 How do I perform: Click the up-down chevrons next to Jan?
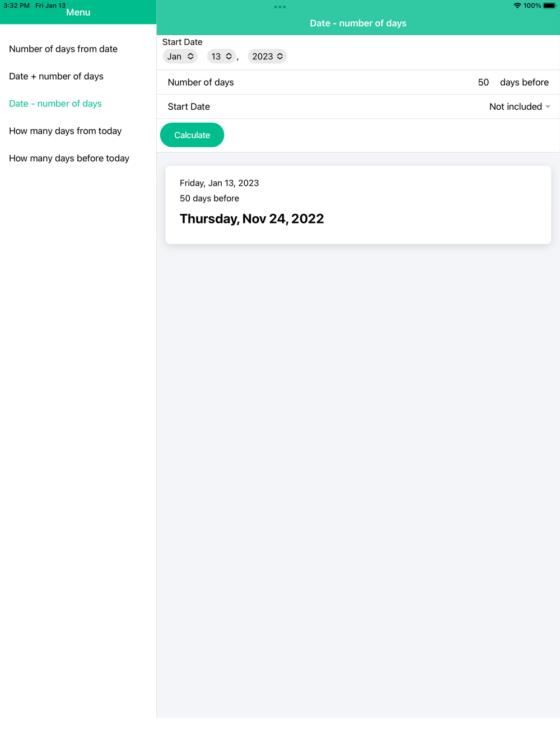pyautogui.click(x=190, y=57)
